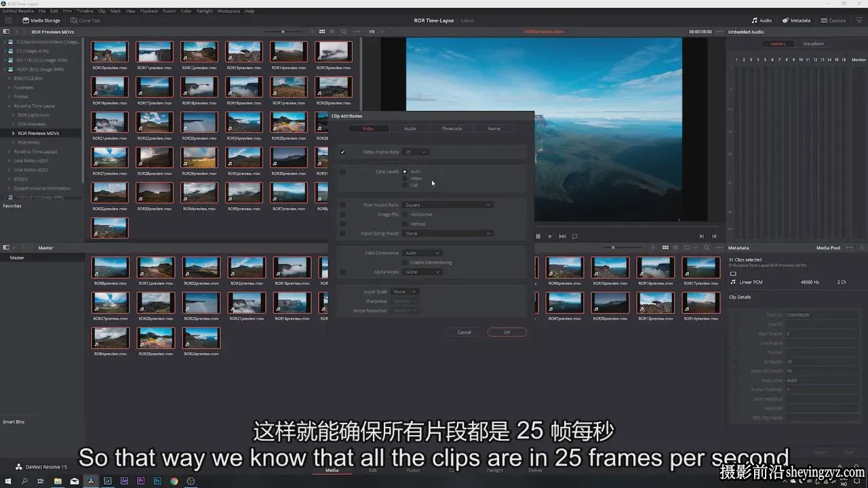
Task: Switch to the Waveform audio view
Action: click(x=813, y=44)
